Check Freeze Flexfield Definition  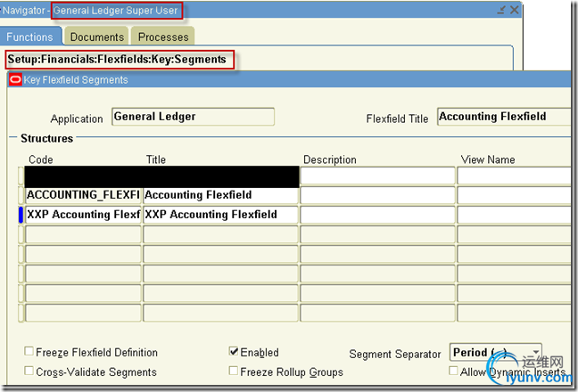[29, 351]
